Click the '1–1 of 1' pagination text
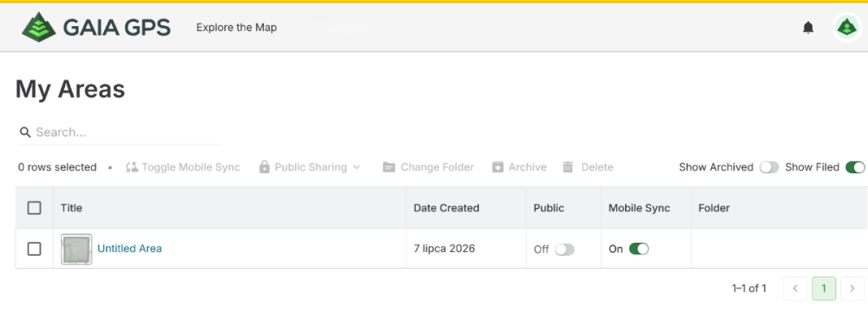The height and width of the screenshot is (312, 868). point(749,289)
